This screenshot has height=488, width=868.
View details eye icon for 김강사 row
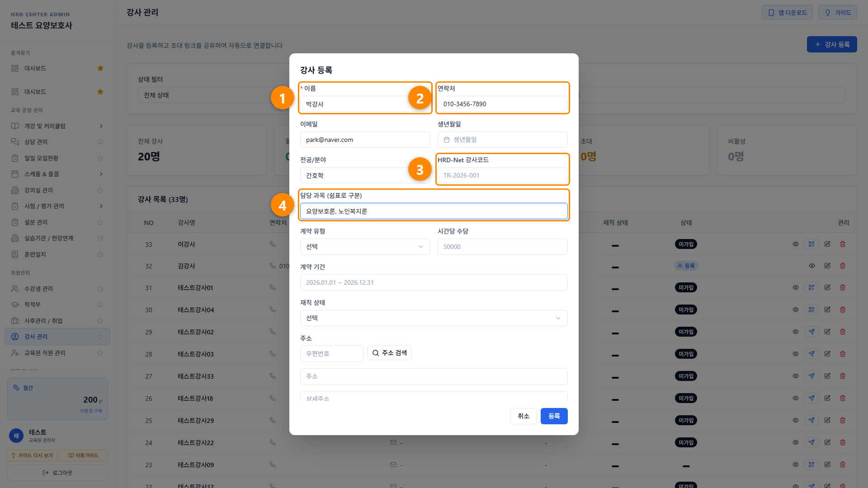click(x=812, y=266)
